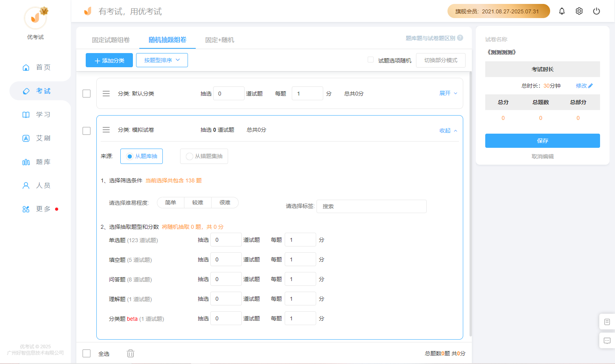
Task: Click 单选题 抽选 count field
Action: 226,240
